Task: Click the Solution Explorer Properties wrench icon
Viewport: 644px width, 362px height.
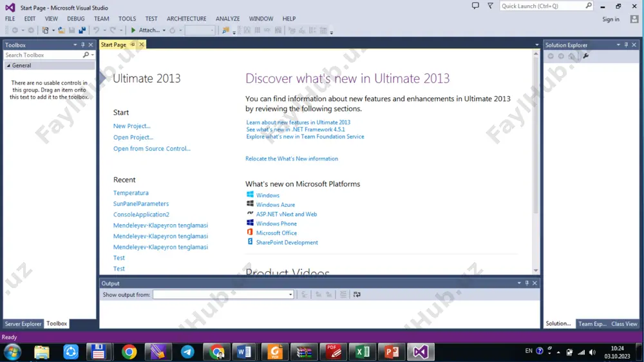Action: [585, 56]
